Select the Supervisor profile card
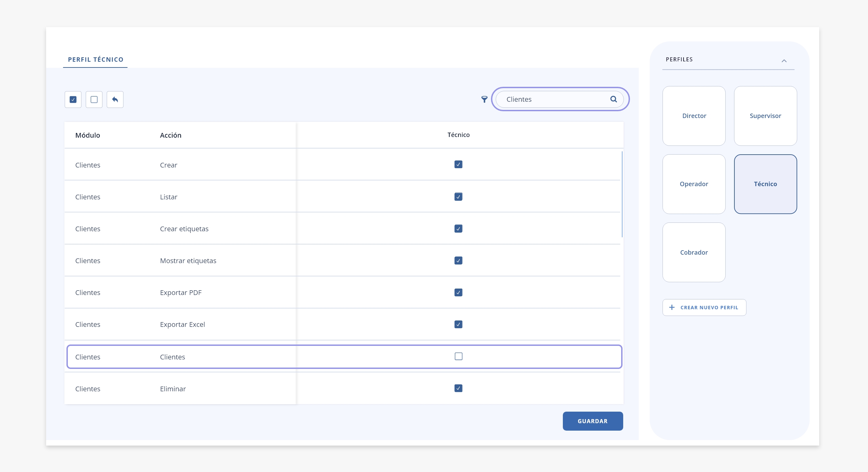Screen dimensions: 868x472 (765, 116)
